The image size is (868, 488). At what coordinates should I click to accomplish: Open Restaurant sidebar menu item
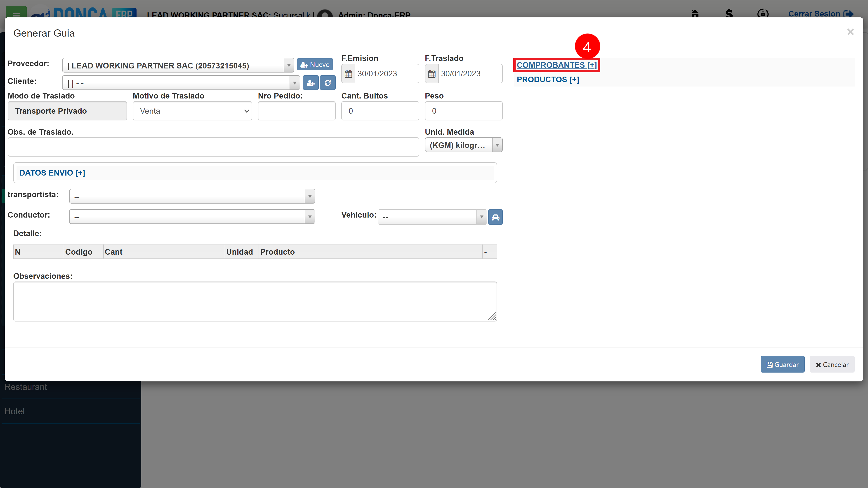(x=26, y=387)
